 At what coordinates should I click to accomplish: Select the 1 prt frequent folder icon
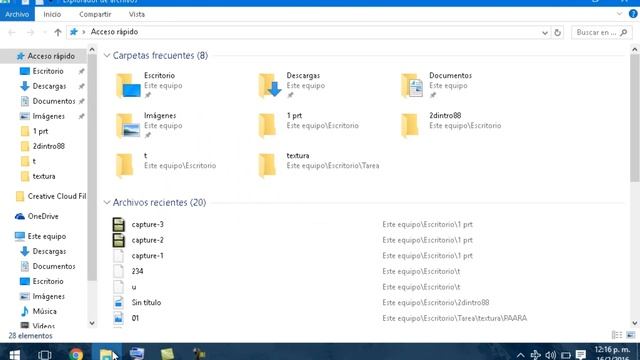[x=267, y=125]
